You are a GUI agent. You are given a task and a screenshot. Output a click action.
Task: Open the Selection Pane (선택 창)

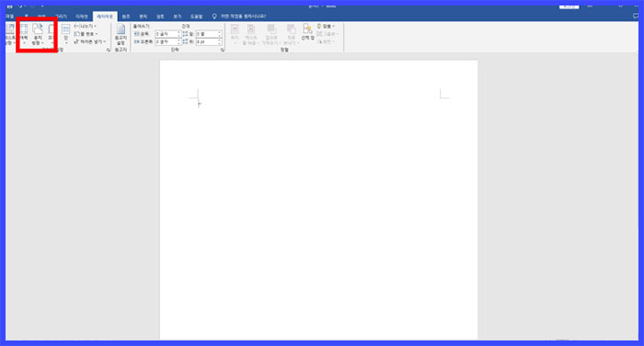(307, 32)
